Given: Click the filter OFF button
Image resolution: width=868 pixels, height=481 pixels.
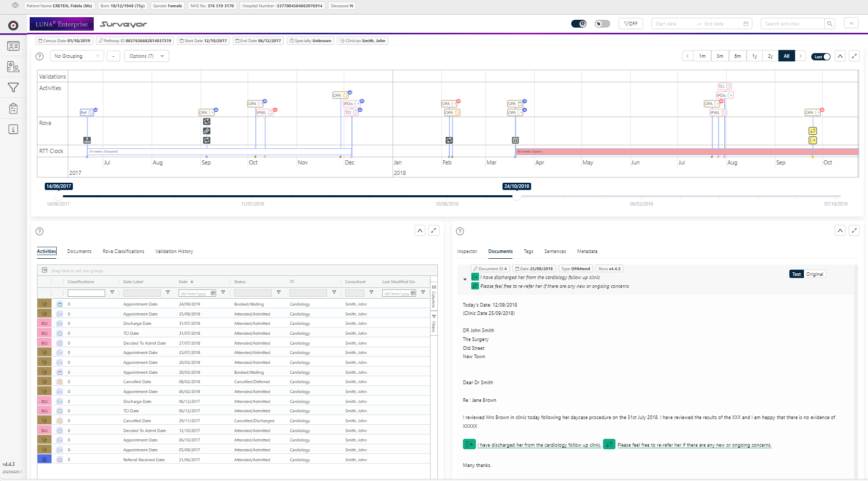Looking at the screenshot, I should (631, 24).
